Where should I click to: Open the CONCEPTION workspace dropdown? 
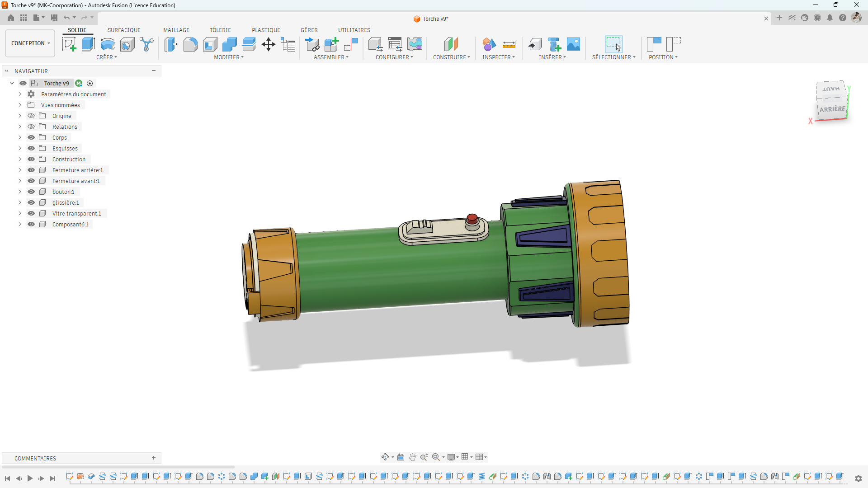tap(30, 43)
